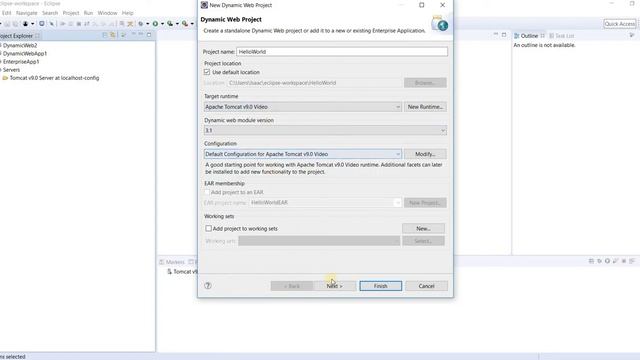Open the Configuration dropdown
The height and width of the screenshot is (360, 640).
[302, 154]
